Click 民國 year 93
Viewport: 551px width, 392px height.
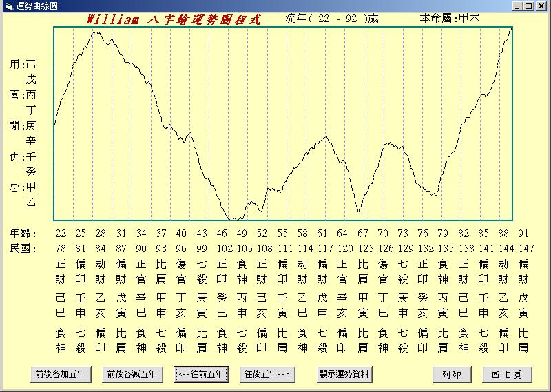click(161, 249)
